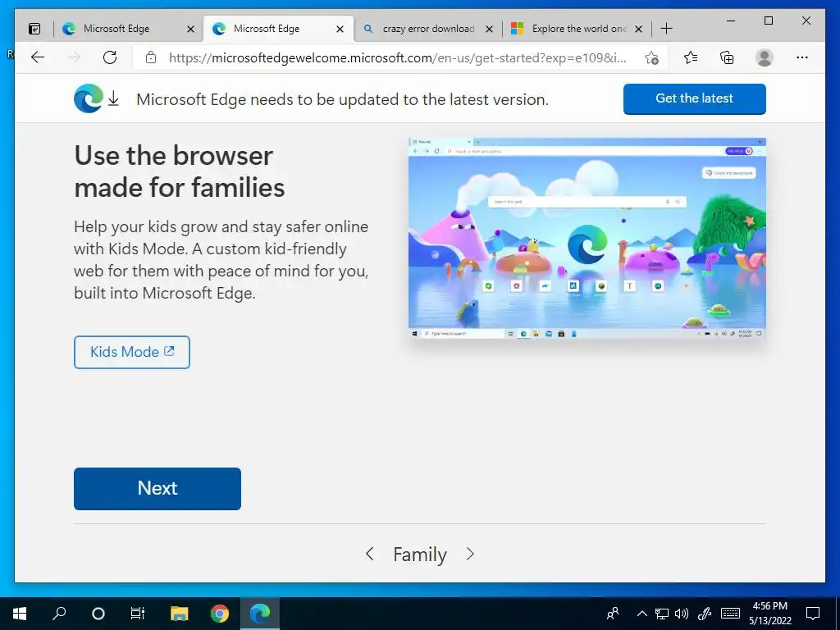The image size is (840, 630).
Task: Open the Windows Start menu
Action: (x=20, y=614)
